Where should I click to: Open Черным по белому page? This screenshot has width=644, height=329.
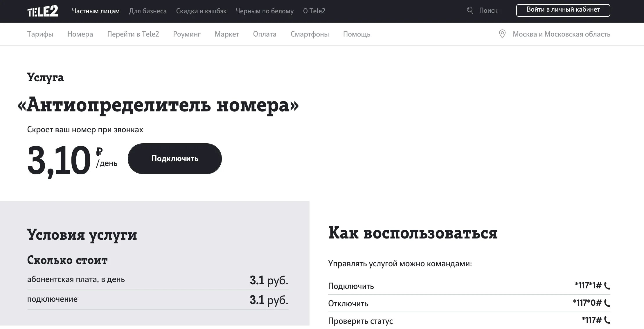point(265,11)
